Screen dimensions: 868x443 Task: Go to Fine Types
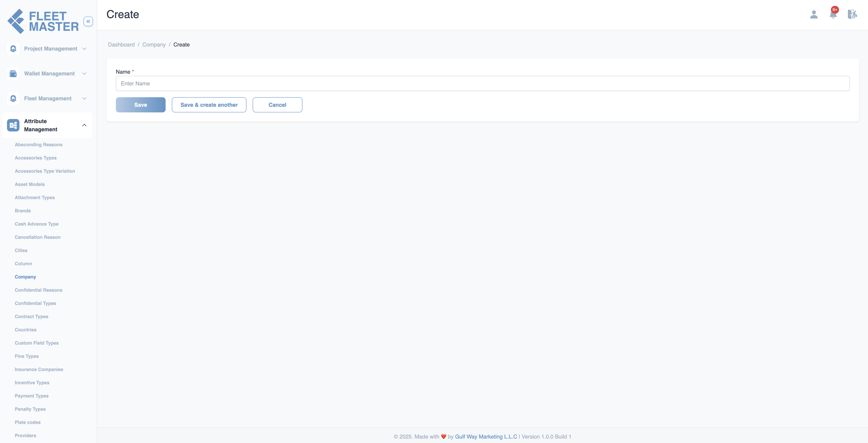point(27,356)
